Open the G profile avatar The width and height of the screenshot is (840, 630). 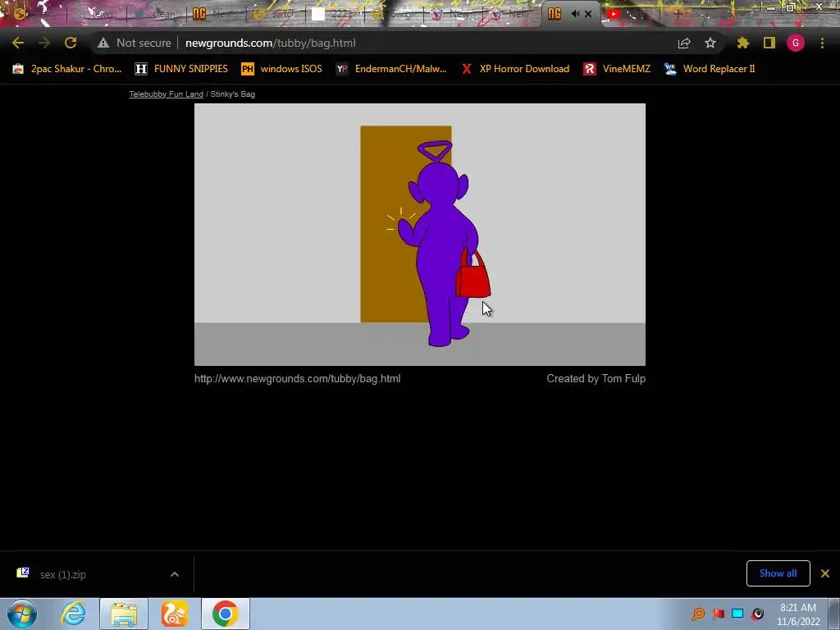(796, 43)
